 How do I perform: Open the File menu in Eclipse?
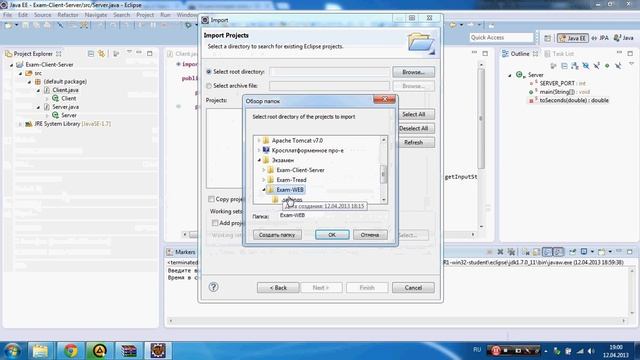(x=8, y=15)
